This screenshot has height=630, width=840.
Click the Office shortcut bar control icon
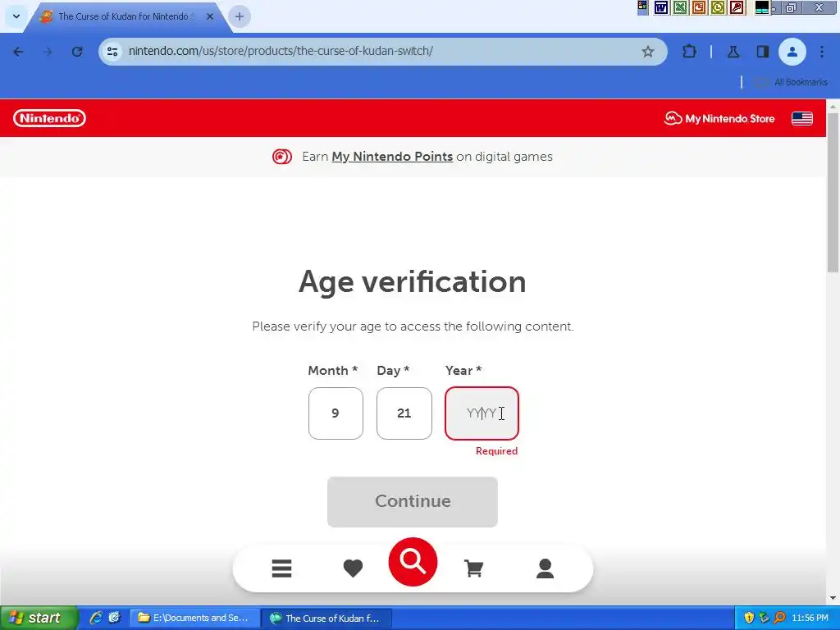(x=642, y=7)
